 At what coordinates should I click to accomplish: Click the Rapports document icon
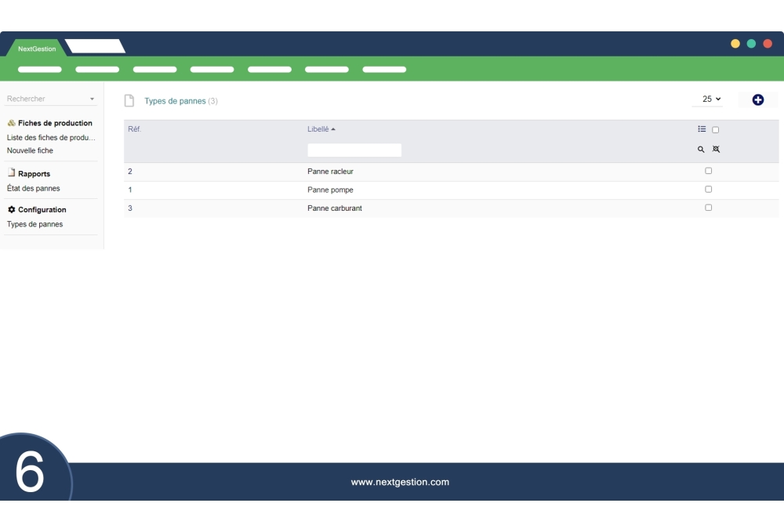[x=11, y=174]
